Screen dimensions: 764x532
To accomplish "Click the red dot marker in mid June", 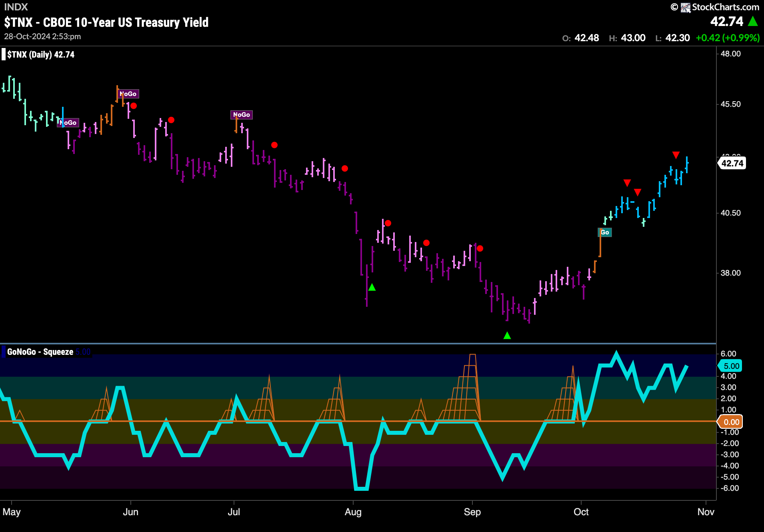I will click(171, 120).
